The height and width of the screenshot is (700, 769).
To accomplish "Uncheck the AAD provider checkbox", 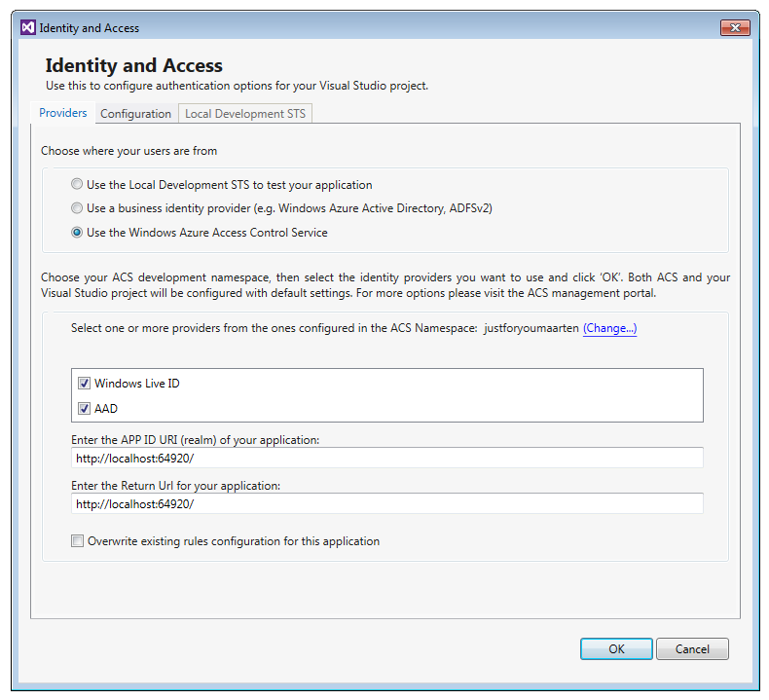I will click(x=85, y=408).
